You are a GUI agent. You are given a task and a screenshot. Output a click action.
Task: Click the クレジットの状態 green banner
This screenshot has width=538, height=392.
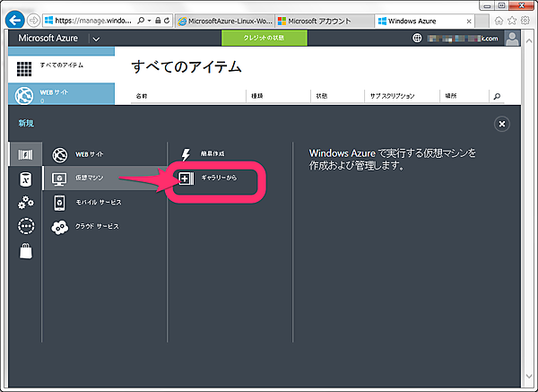click(x=264, y=38)
